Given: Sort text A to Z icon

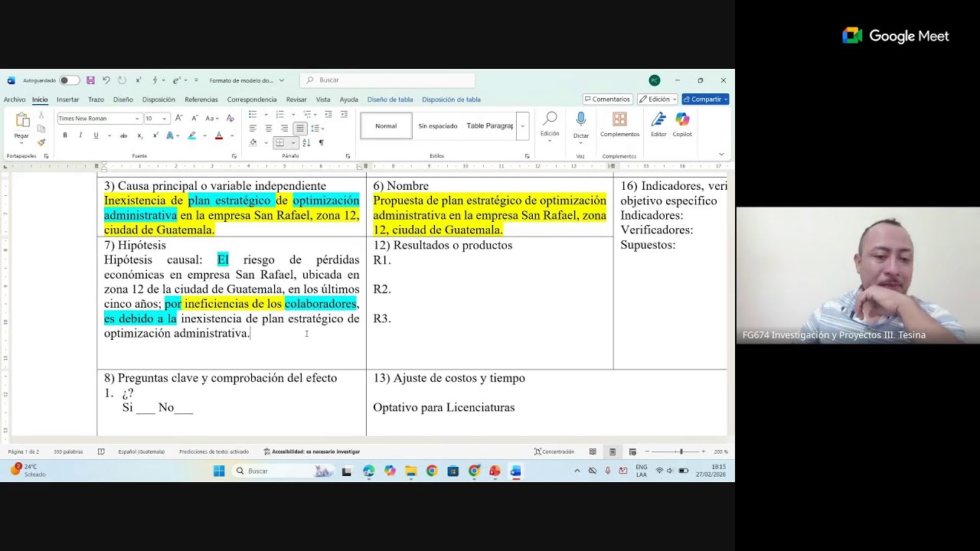Looking at the screenshot, I should coord(306,142).
